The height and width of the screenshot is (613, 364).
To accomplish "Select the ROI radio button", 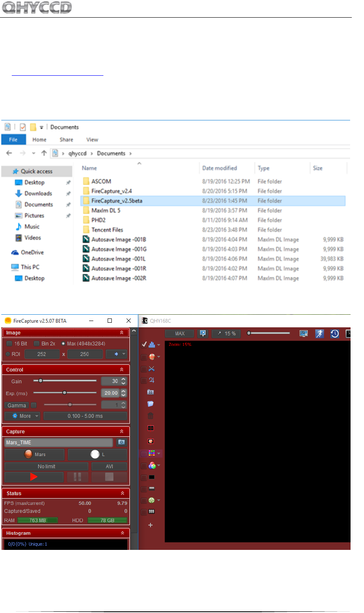I will coord(8,354).
